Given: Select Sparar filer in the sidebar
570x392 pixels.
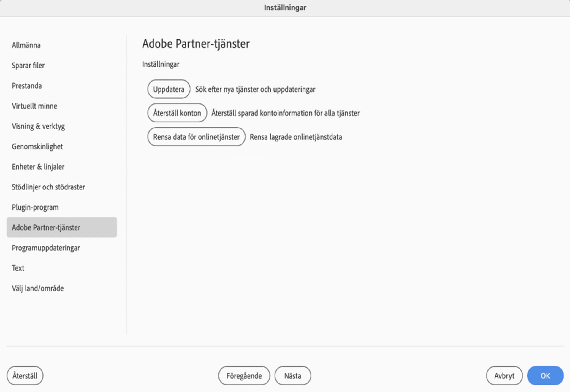Looking at the screenshot, I should pos(28,66).
